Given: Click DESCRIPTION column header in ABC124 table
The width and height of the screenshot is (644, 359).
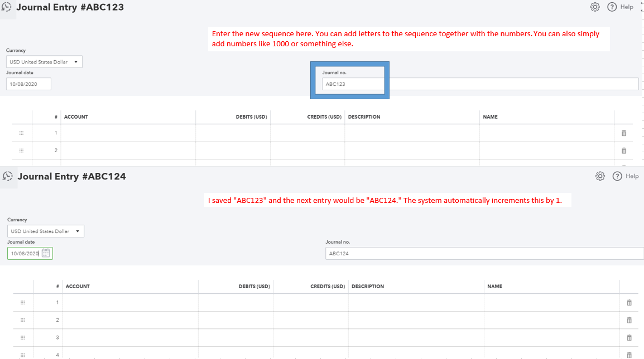Looking at the screenshot, I should (x=368, y=287).
